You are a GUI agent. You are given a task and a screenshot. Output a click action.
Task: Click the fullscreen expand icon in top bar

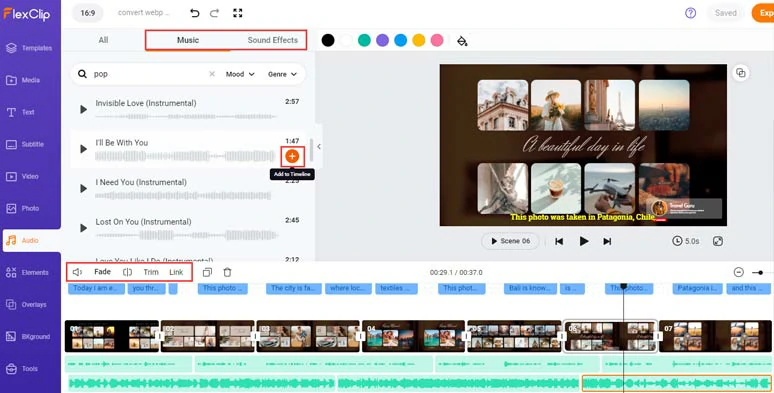point(237,13)
